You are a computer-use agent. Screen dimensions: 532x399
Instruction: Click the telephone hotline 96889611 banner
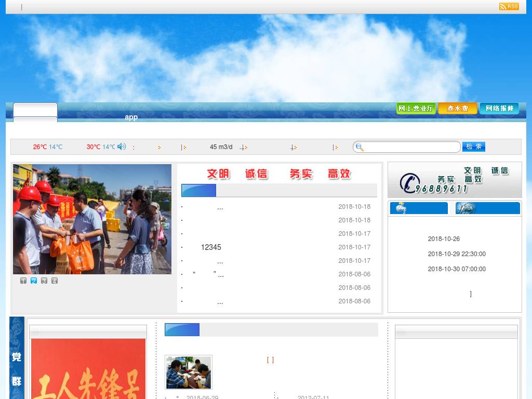tap(455, 180)
